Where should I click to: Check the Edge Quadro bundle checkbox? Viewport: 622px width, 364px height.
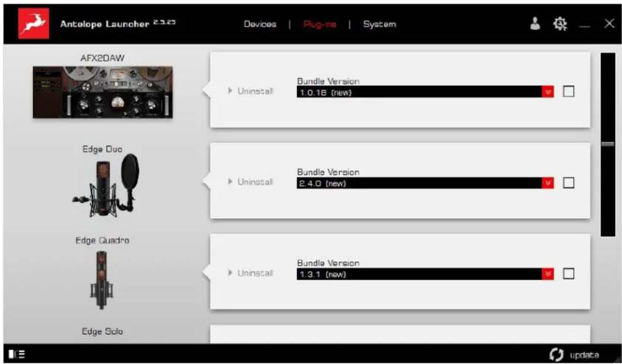pos(569,274)
